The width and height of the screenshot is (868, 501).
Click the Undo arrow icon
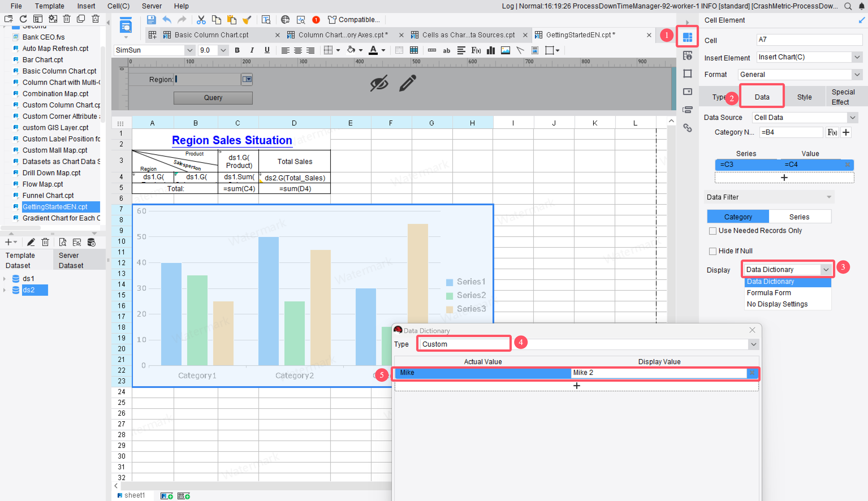coord(167,20)
